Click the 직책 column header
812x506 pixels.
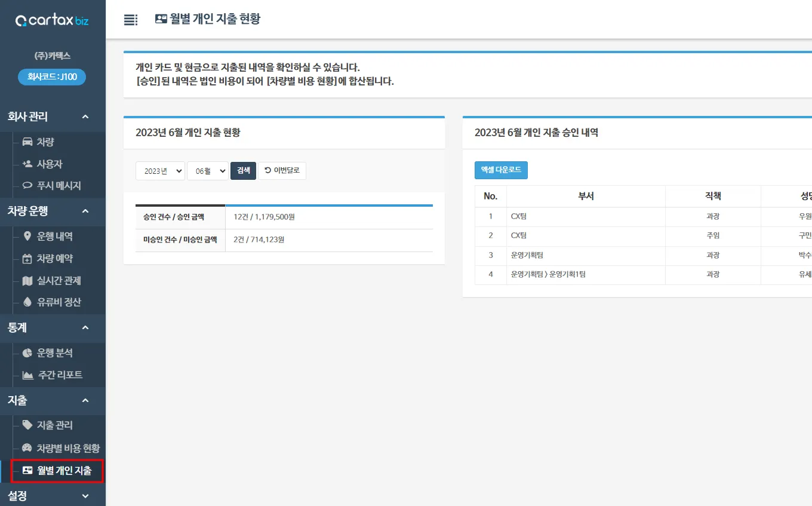[713, 196]
